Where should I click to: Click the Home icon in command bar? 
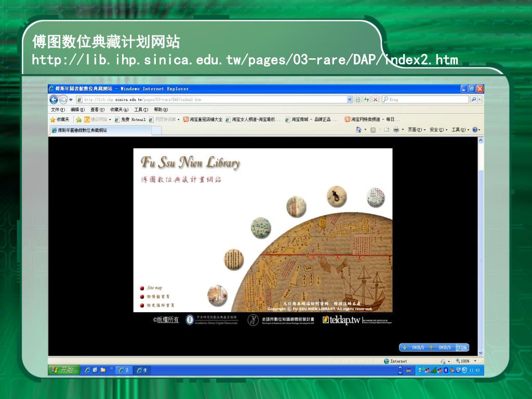(x=358, y=129)
